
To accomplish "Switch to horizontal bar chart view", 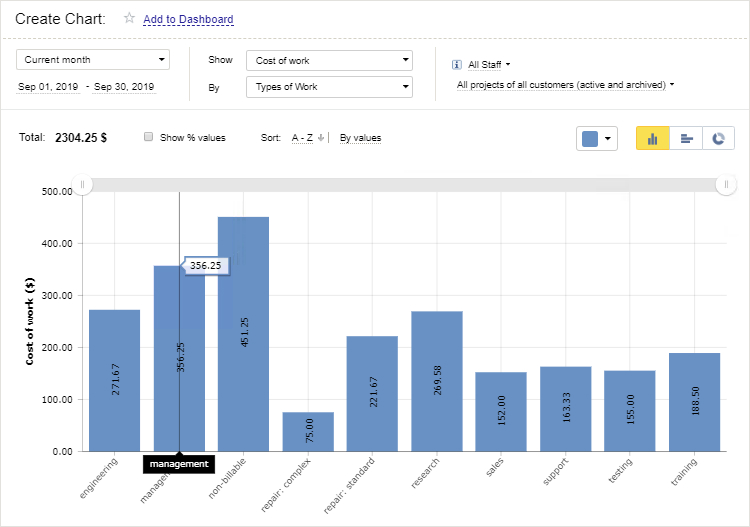I will pos(686,139).
